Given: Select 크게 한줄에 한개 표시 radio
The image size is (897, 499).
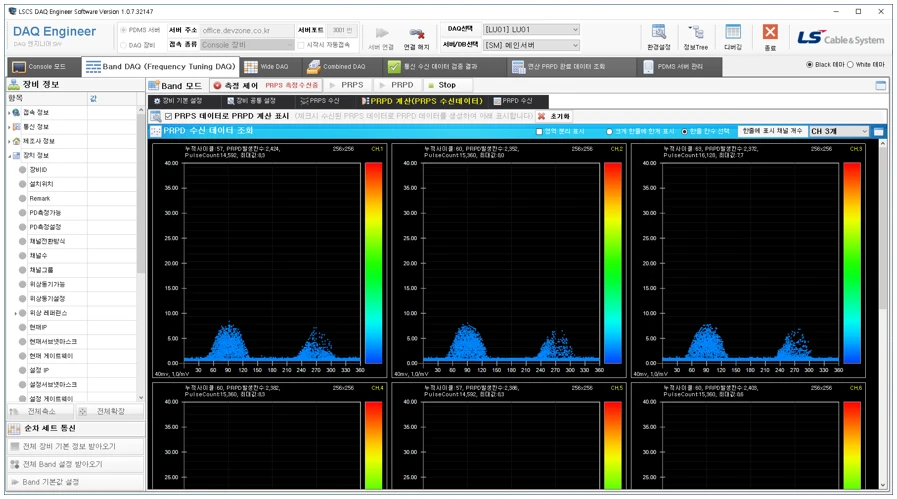Looking at the screenshot, I should [x=609, y=132].
